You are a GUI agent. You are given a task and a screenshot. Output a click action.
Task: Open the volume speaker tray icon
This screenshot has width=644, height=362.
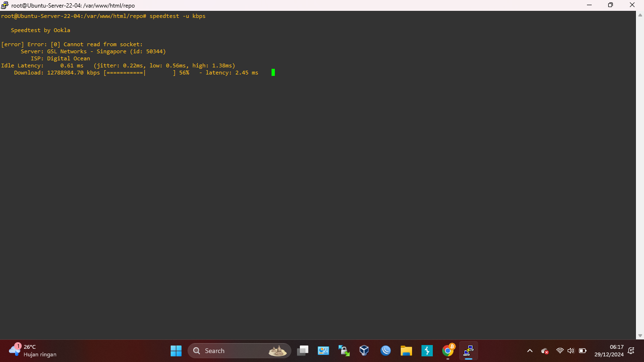[571, 351]
